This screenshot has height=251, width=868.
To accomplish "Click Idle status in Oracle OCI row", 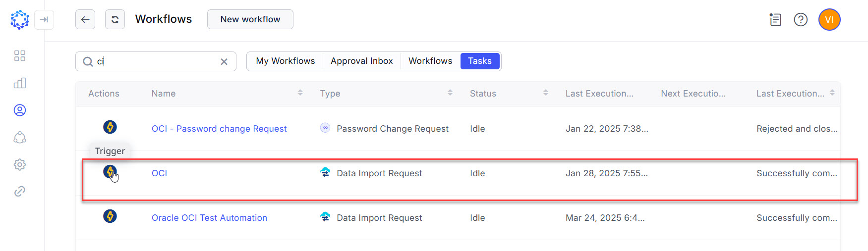I will pos(477,218).
